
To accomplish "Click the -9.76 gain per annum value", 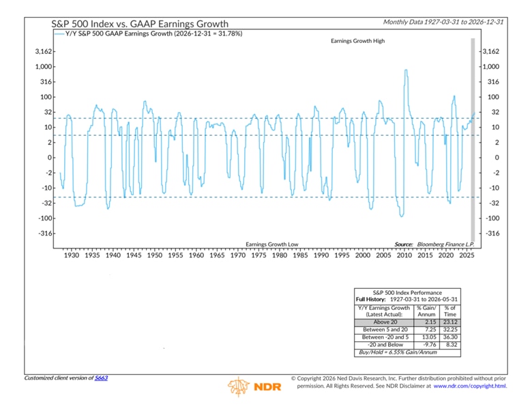I will [x=429, y=344].
